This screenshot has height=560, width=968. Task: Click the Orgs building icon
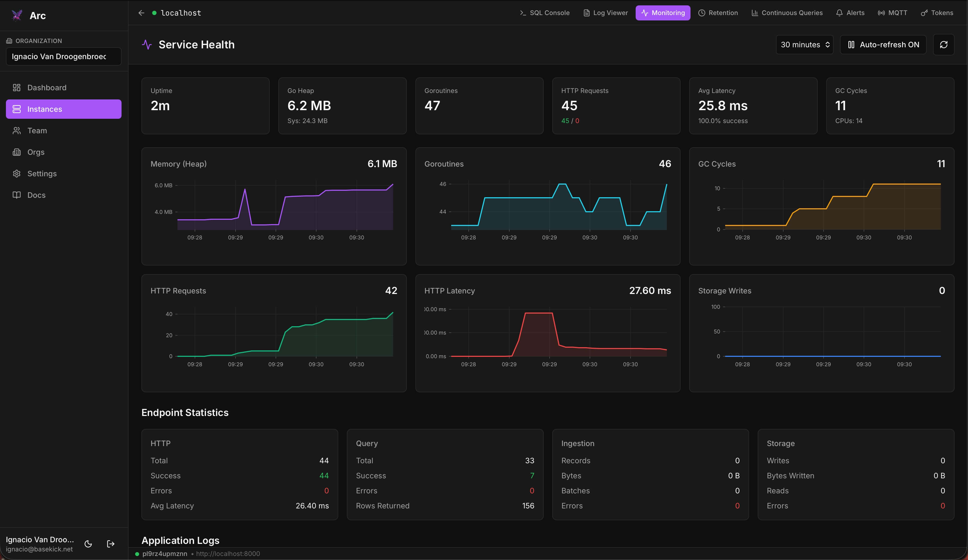point(16,152)
